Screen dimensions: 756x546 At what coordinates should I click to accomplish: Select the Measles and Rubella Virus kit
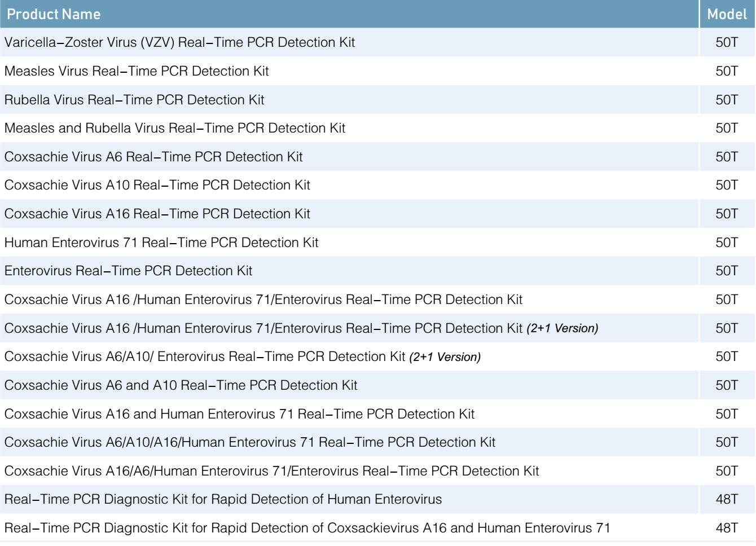pos(175,128)
